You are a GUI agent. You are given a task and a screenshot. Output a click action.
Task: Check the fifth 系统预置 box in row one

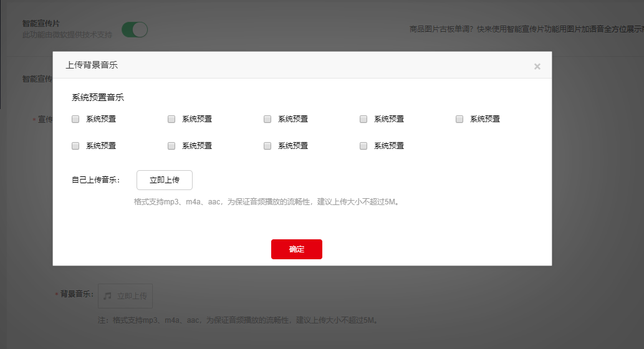(459, 119)
